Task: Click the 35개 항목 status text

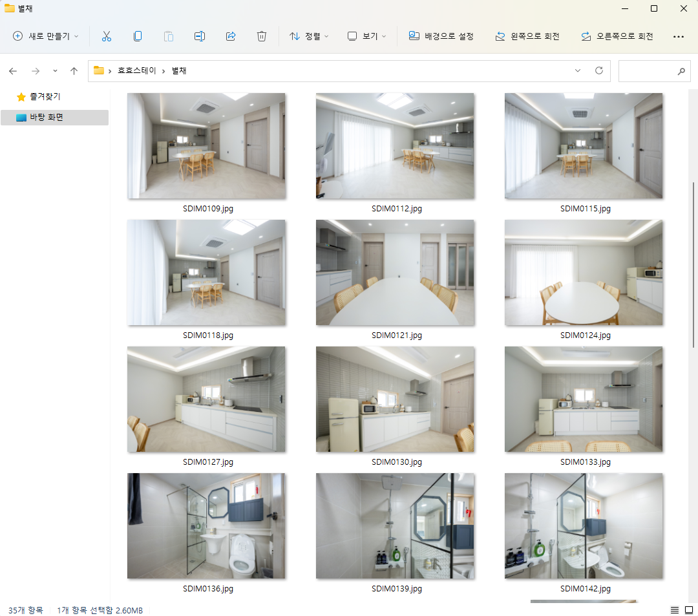Action: (x=26, y=610)
